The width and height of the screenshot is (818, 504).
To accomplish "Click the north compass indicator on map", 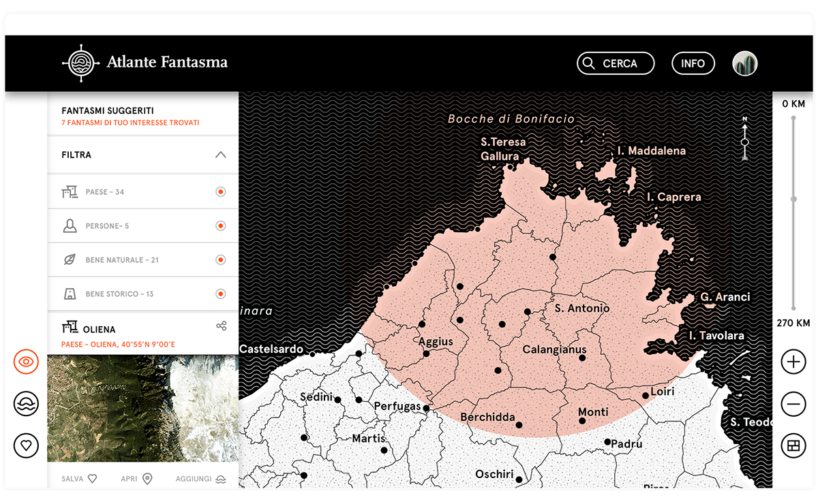I will [745, 139].
